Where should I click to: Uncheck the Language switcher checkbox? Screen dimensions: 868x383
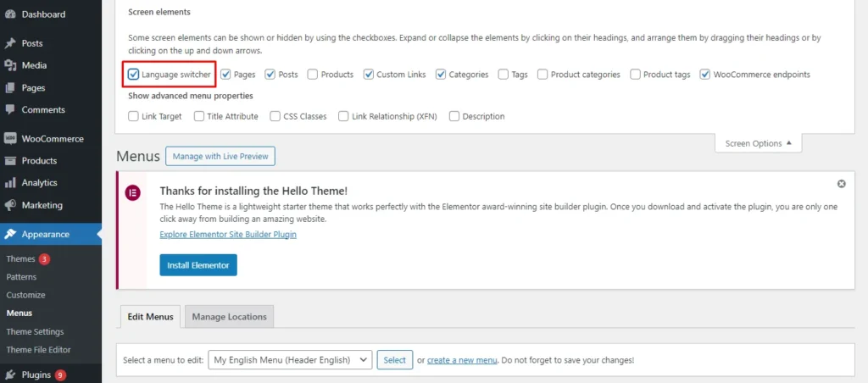pos(134,75)
